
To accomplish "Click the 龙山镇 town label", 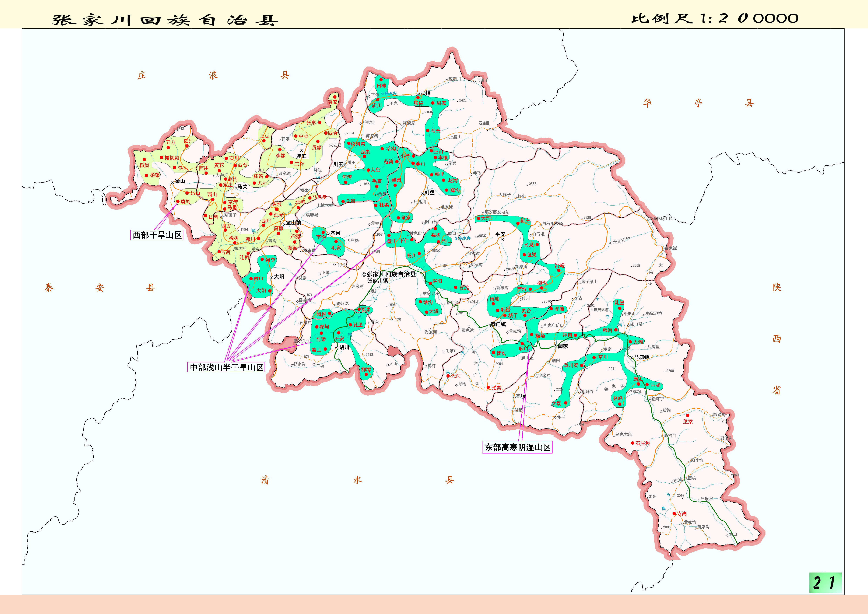I will click(293, 223).
